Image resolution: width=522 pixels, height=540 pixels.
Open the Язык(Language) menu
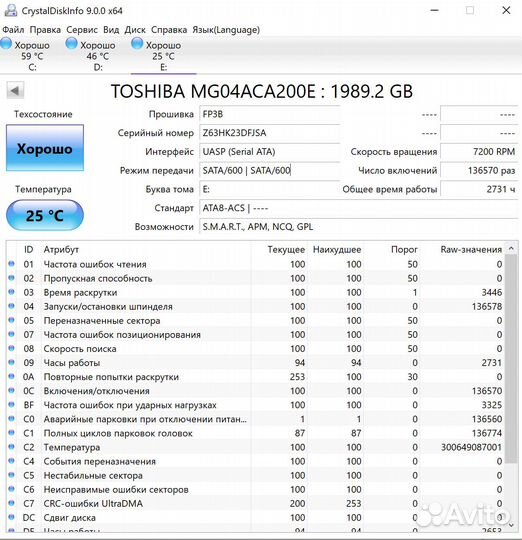[x=226, y=30]
